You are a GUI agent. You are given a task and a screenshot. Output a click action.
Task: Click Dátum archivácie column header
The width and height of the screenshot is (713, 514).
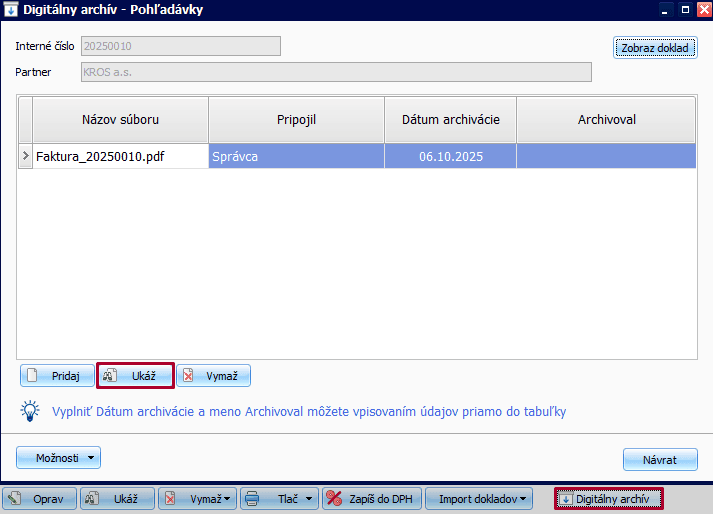tap(450, 120)
